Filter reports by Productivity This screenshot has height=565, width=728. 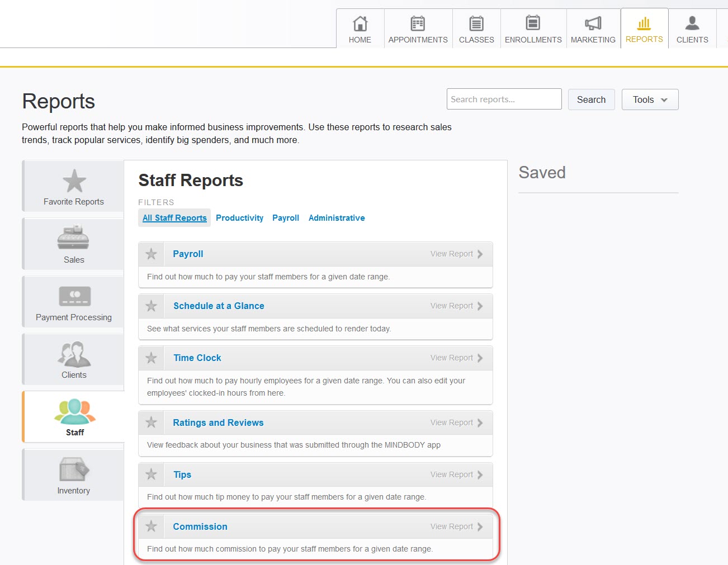tap(239, 218)
